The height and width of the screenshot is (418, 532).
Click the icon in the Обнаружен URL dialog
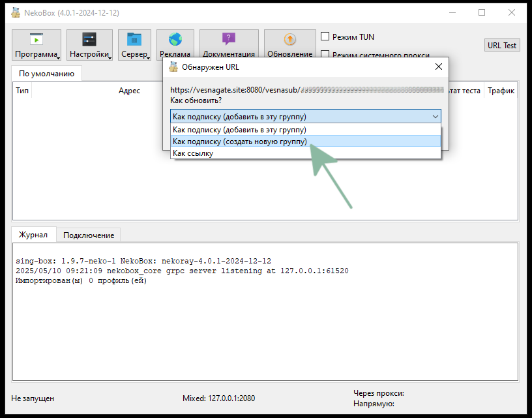click(x=172, y=66)
